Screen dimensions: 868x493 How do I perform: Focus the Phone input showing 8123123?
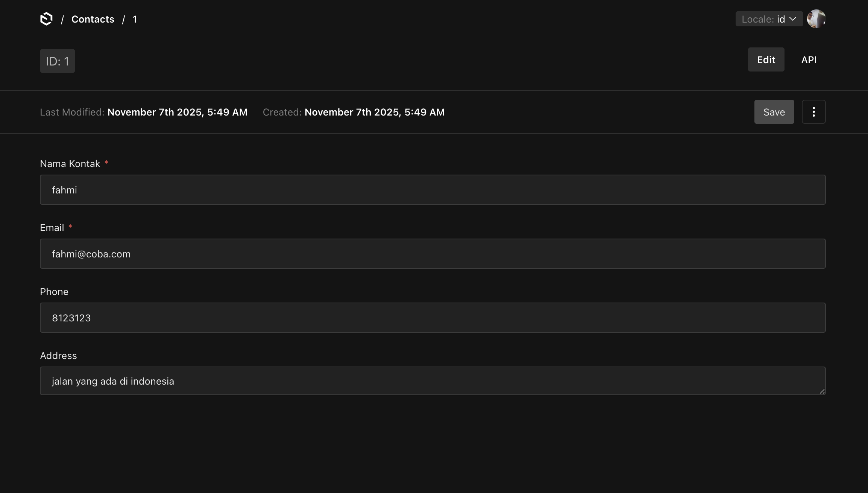(432, 318)
